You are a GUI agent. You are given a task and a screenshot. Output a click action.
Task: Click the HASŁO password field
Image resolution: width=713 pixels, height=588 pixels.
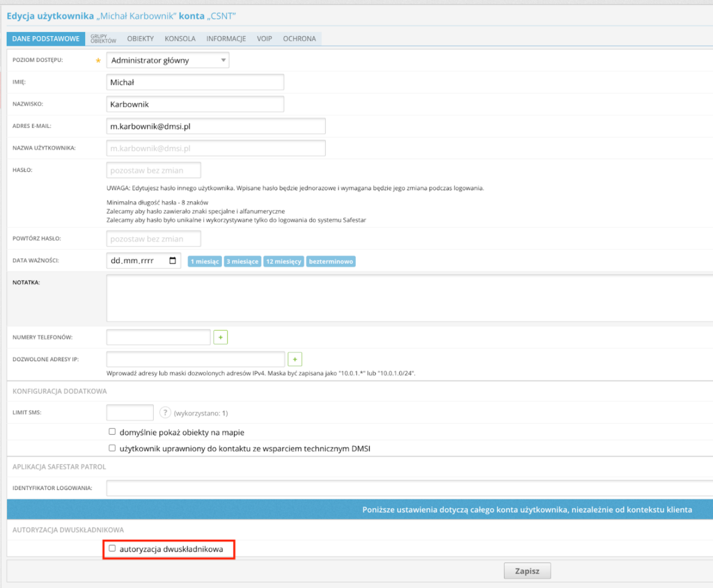(x=154, y=170)
